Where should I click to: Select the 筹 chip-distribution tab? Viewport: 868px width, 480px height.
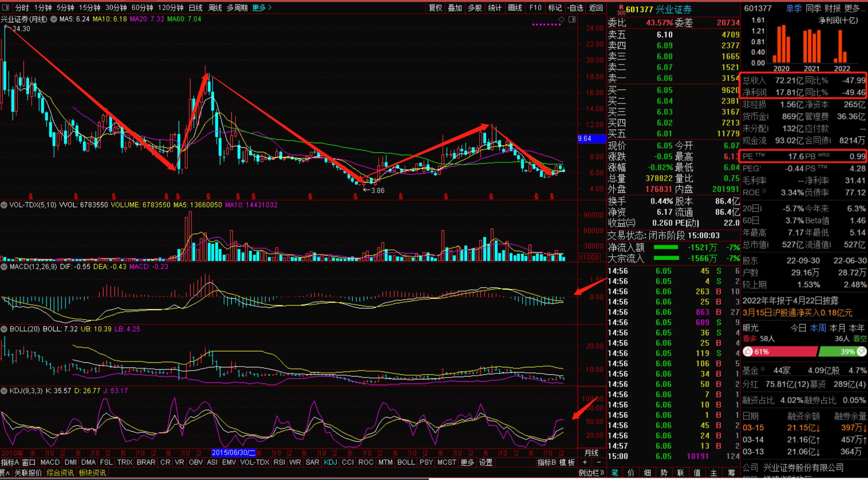point(732,473)
